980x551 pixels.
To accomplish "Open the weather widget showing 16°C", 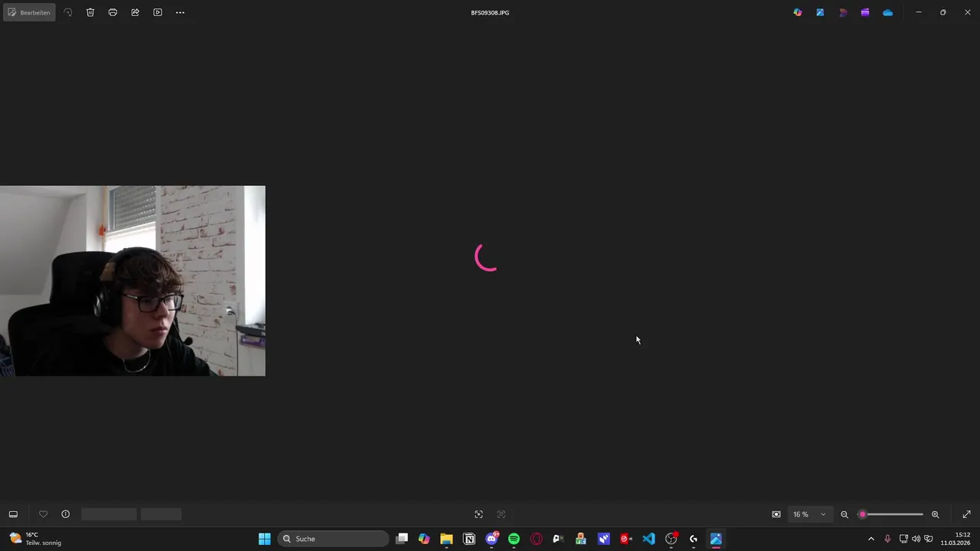I will [x=35, y=539].
